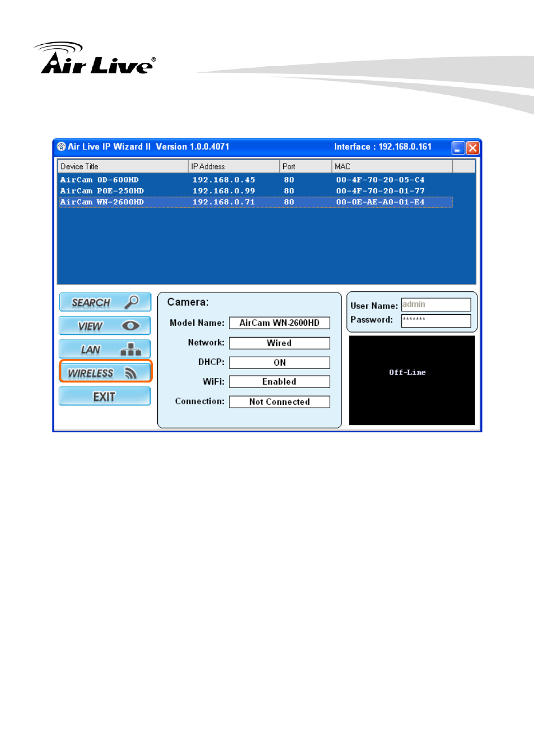
Task: Click IP address 192.168.0.71
Action: tap(224, 202)
